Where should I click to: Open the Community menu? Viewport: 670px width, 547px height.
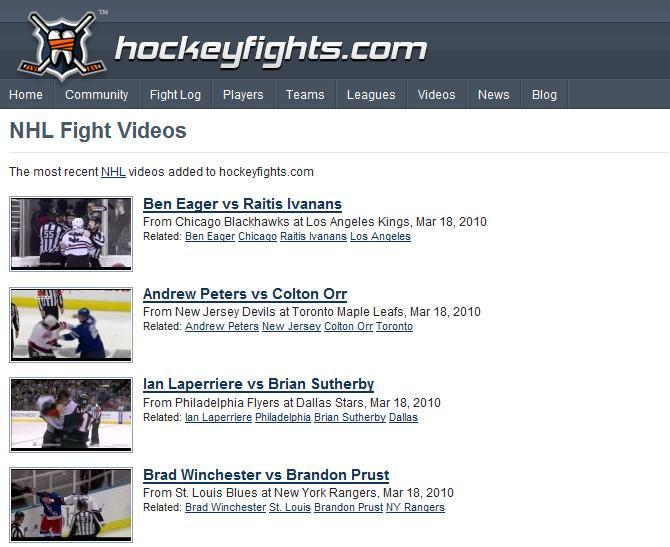click(x=97, y=94)
